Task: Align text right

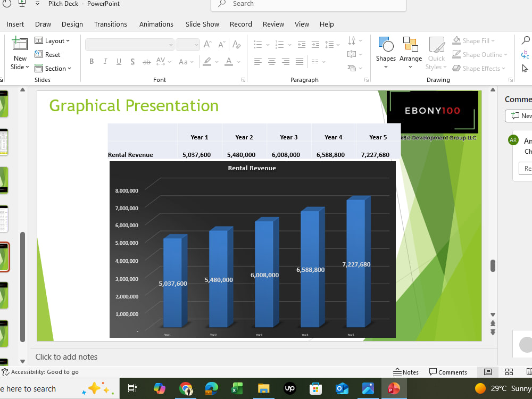Action: pyautogui.click(x=286, y=61)
